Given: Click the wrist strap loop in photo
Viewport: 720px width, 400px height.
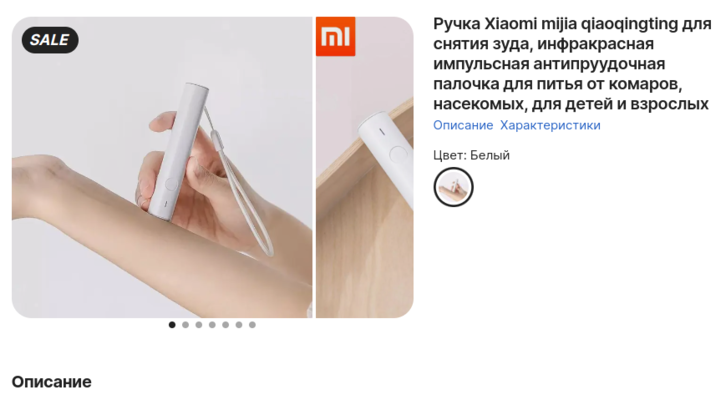Looking at the screenshot, I should [x=239, y=184].
